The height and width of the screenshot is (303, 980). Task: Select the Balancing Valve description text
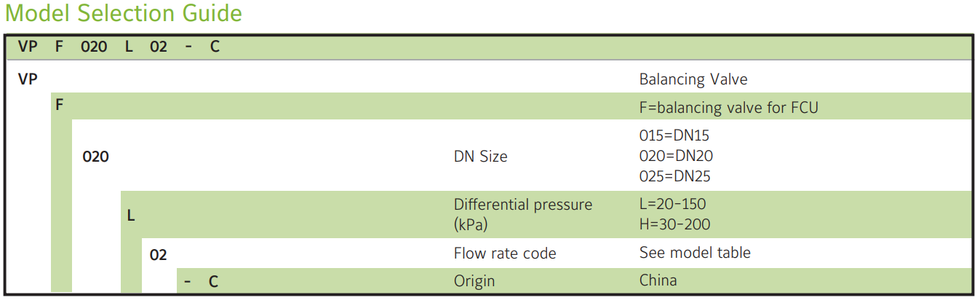pyautogui.click(x=693, y=79)
